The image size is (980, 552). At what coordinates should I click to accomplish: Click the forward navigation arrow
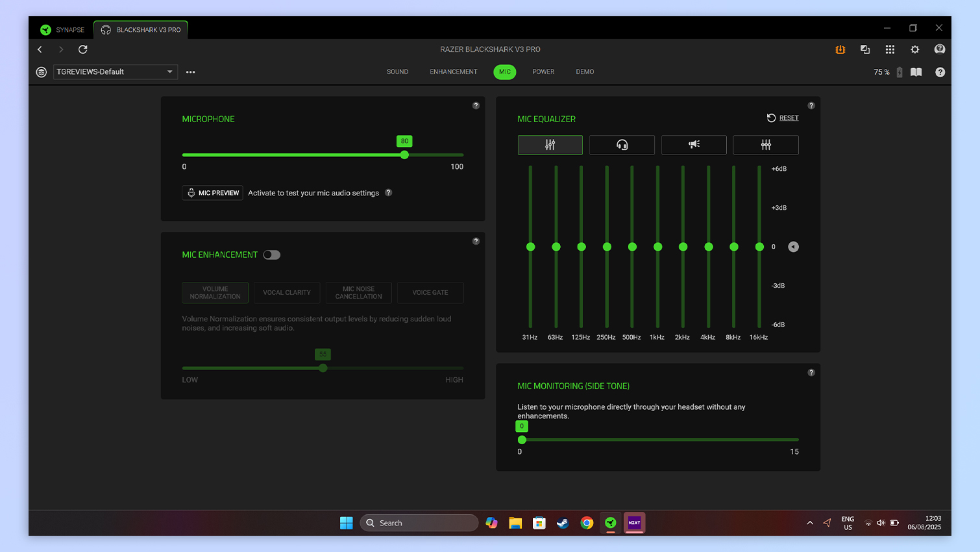pos(61,49)
